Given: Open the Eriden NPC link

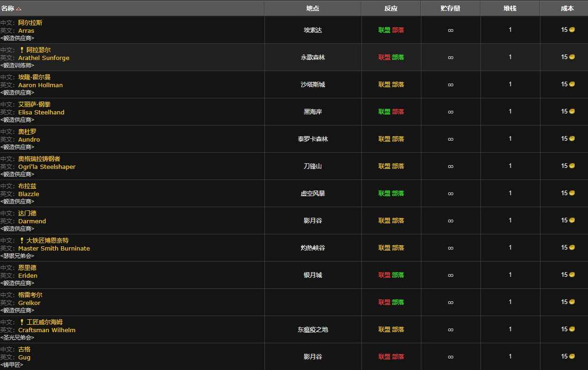Looking at the screenshot, I should click(x=28, y=275).
